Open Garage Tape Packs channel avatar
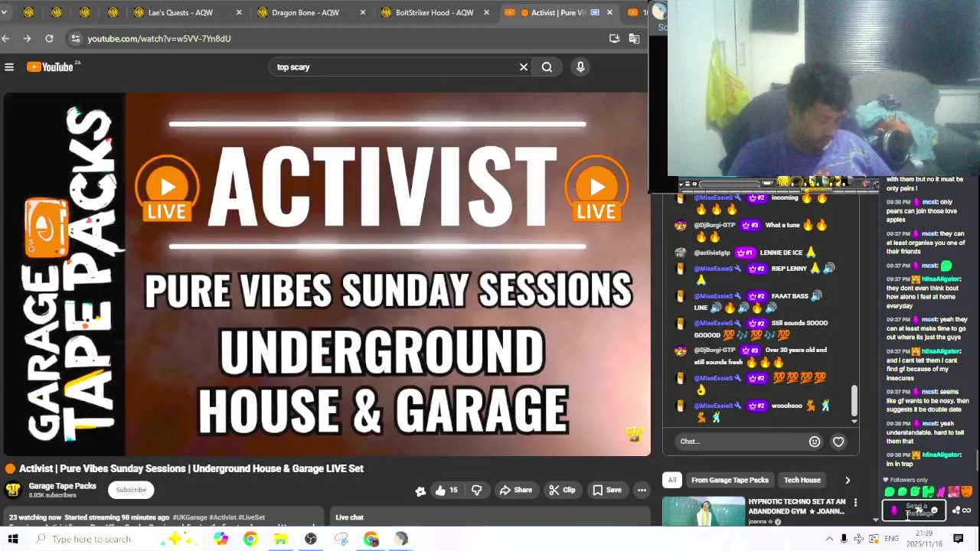The width and height of the screenshot is (980, 551). coord(13,490)
